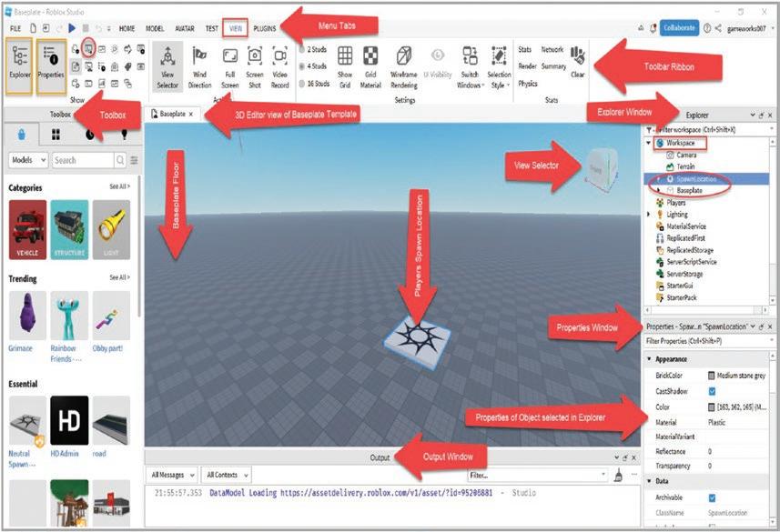The height and width of the screenshot is (532, 780).
Task: Collapse the Workspace tree node
Action: pyautogui.click(x=649, y=143)
